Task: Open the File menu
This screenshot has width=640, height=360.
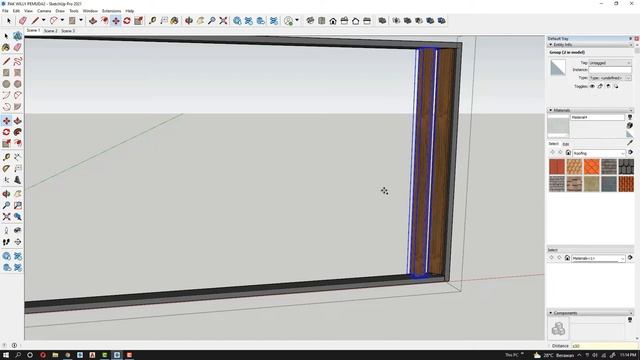Action: tap(5, 11)
